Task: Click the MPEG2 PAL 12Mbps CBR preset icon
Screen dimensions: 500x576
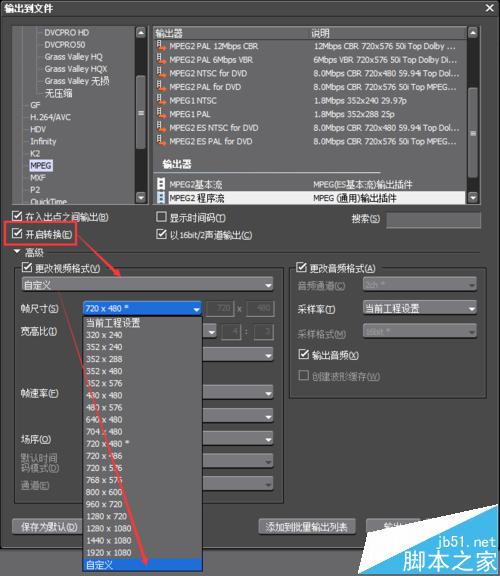Action: point(161,46)
